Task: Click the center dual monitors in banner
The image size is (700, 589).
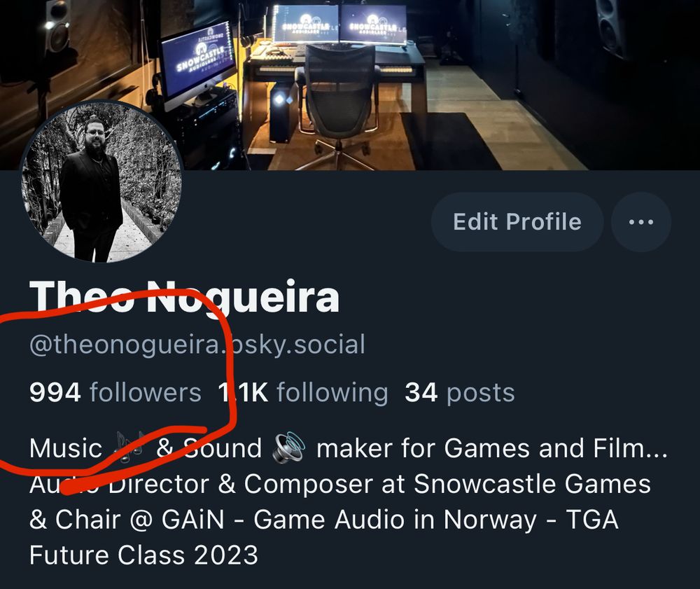Action: [x=339, y=25]
